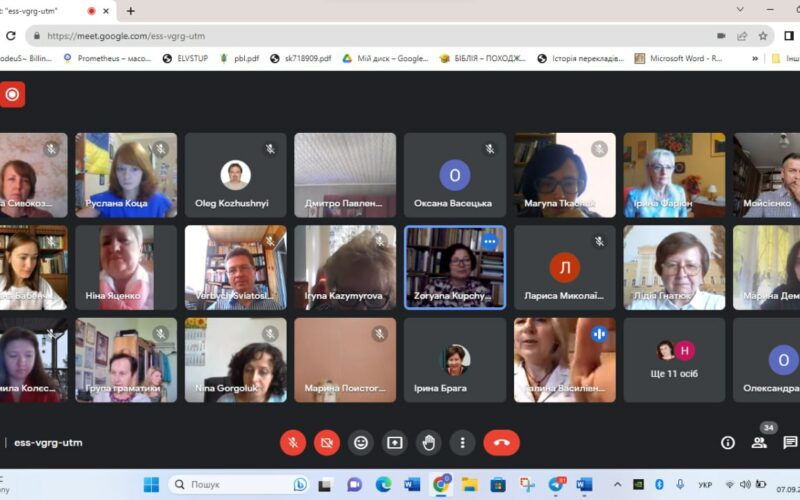Open the emoji reactions button
The image size is (800, 500).
[361, 442]
